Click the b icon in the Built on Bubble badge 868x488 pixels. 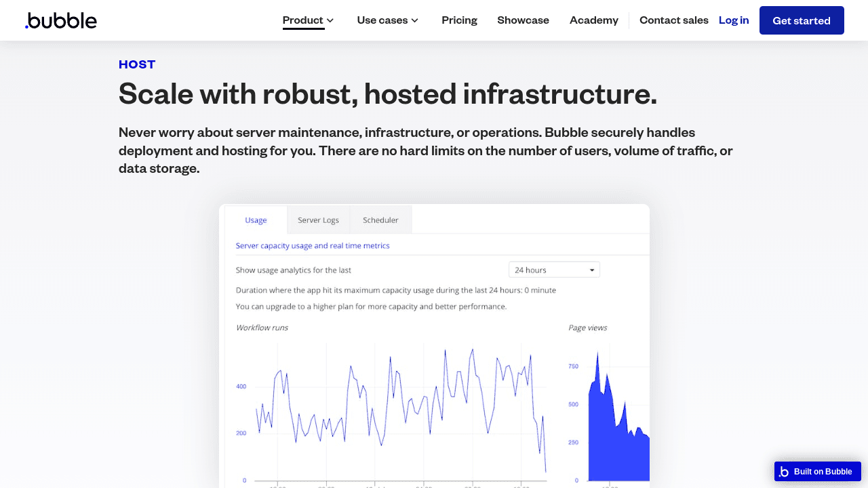point(784,472)
